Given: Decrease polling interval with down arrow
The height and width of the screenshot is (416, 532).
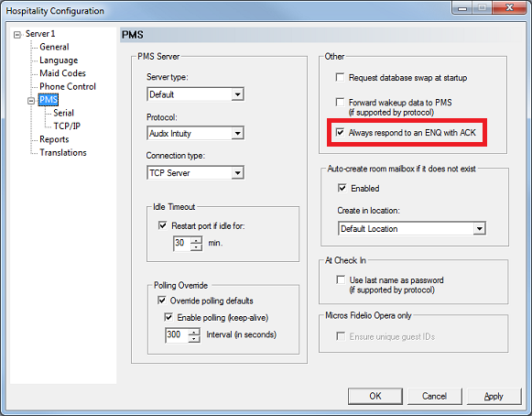Looking at the screenshot, I should click(194, 339).
